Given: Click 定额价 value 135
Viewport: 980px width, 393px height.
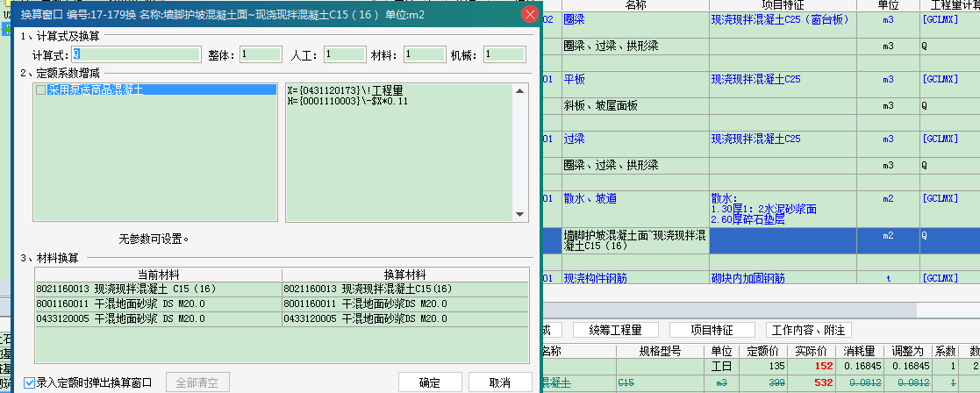Looking at the screenshot, I should (x=763, y=366).
